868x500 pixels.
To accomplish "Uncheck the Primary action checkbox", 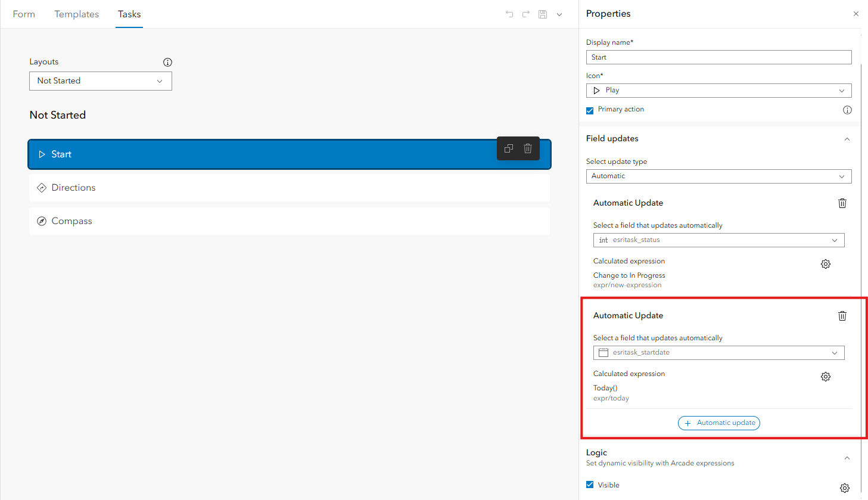I will coord(590,110).
